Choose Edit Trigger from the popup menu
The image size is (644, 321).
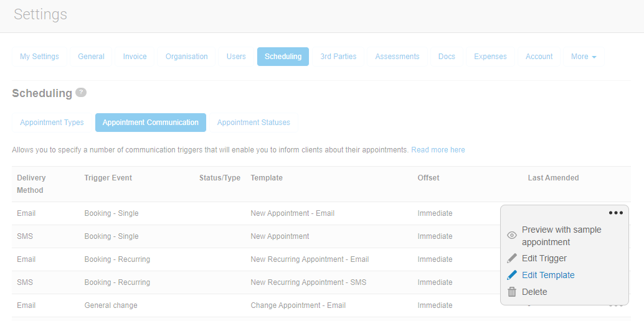(x=544, y=258)
